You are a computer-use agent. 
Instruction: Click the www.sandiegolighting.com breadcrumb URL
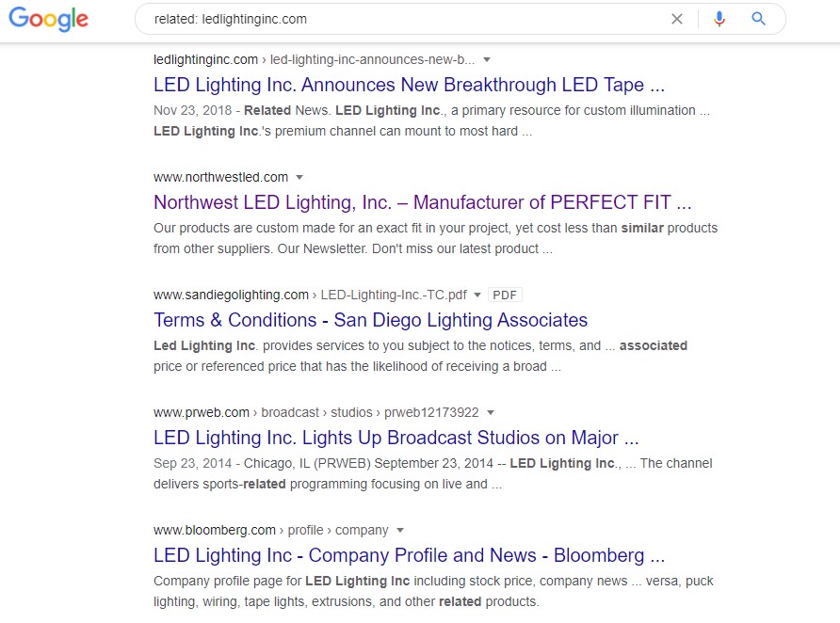tap(231, 295)
